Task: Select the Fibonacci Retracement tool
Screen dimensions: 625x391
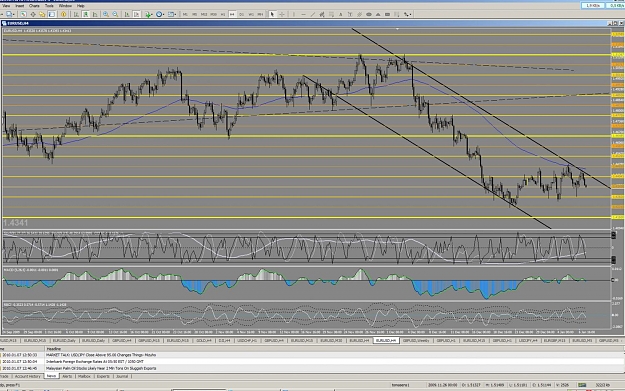Action: point(331,14)
